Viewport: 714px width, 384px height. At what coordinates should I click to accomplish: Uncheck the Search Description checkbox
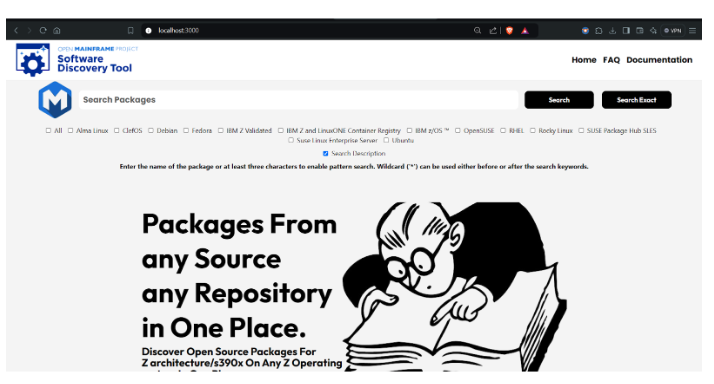[325, 154]
